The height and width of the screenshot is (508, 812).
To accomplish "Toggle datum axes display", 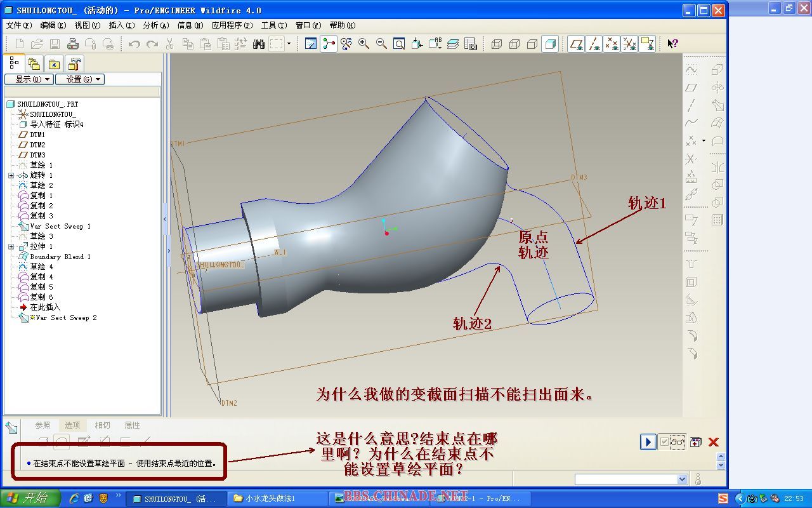I will coord(594,44).
